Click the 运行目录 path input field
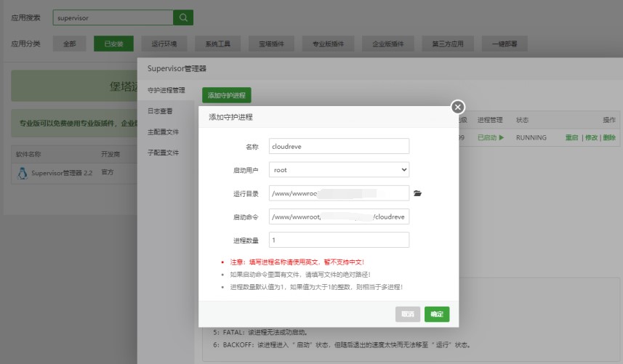 (x=339, y=193)
